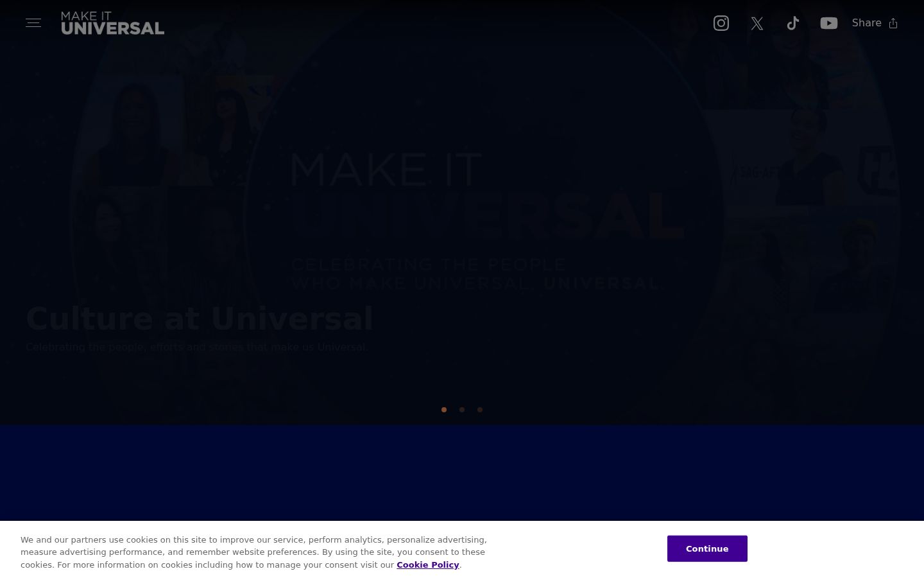Click the Share button in header
Screen dimensions: 924x578
tap(875, 23)
